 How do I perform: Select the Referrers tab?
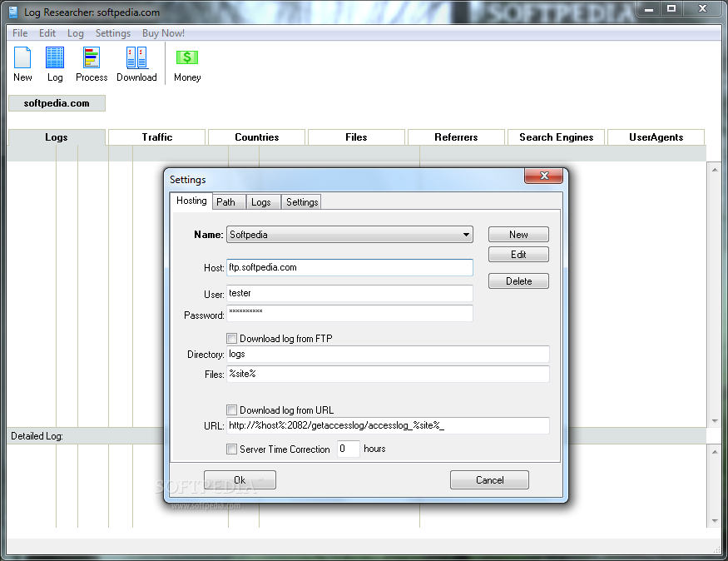(x=456, y=137)
